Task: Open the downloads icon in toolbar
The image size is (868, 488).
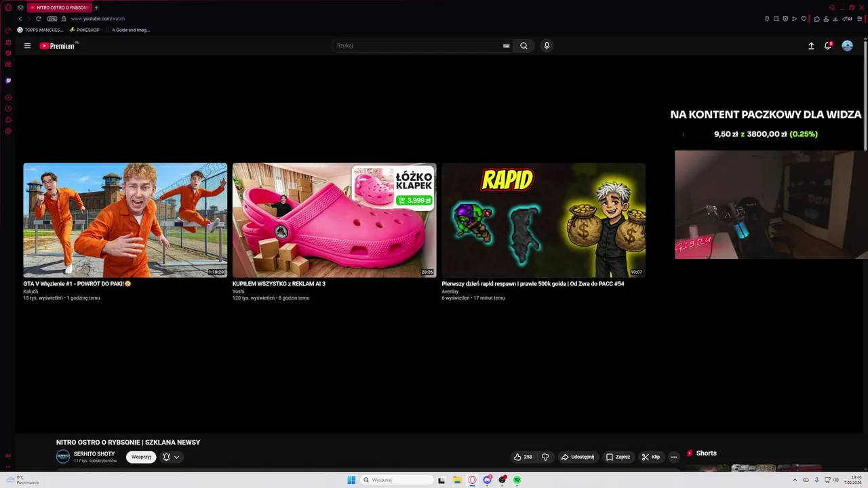Action: point(835,19)
